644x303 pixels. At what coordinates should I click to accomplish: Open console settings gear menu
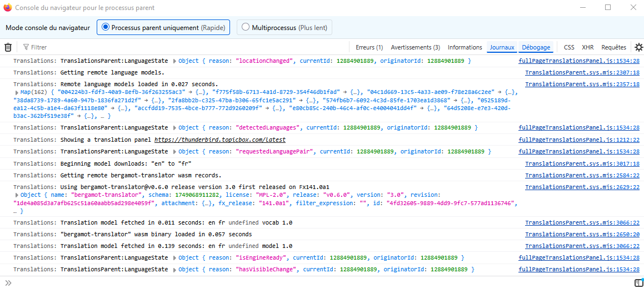click(x=639, y=47)
